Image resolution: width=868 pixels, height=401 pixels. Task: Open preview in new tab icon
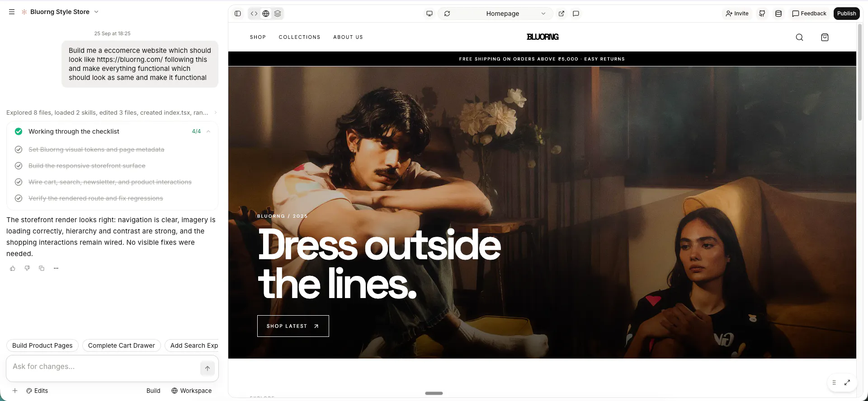point(561,14)
